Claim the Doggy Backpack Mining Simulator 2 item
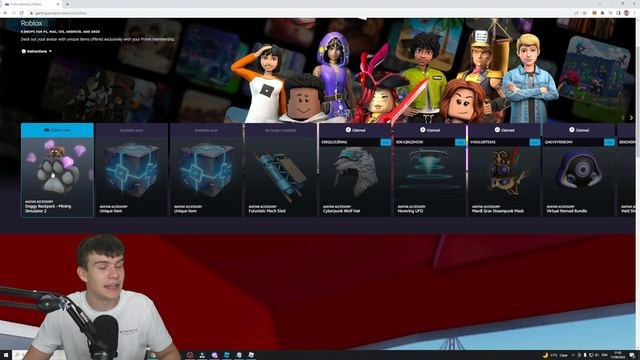Viewport: 640px width, 360px height. (x=57, y=130)
